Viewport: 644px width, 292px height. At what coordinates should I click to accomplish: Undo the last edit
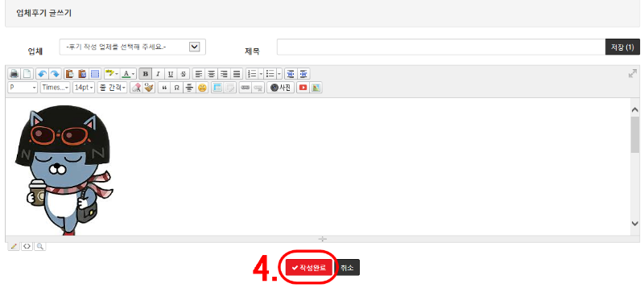pos(42,74)
